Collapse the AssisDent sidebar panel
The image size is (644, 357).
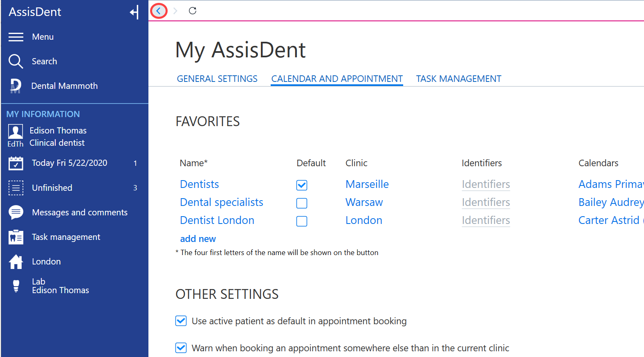(x=134, y=12)
